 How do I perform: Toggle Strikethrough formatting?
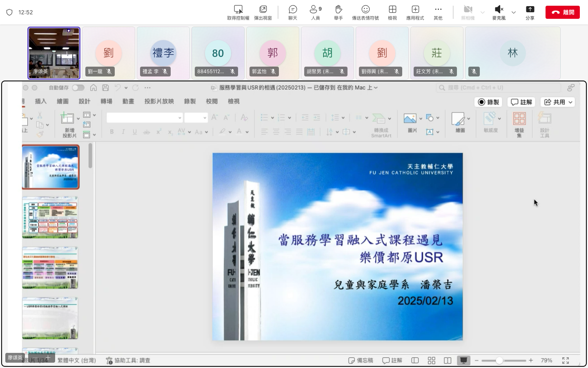146,132
